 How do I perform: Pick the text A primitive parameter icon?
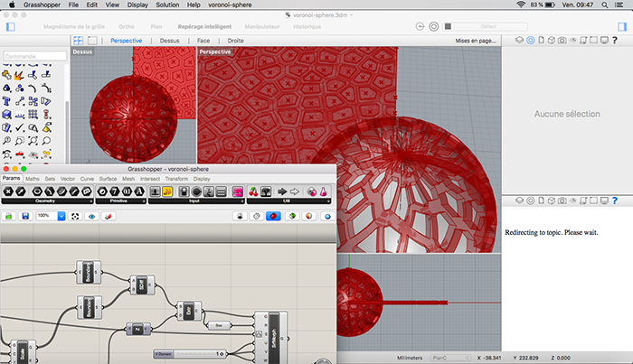point(139,191)
